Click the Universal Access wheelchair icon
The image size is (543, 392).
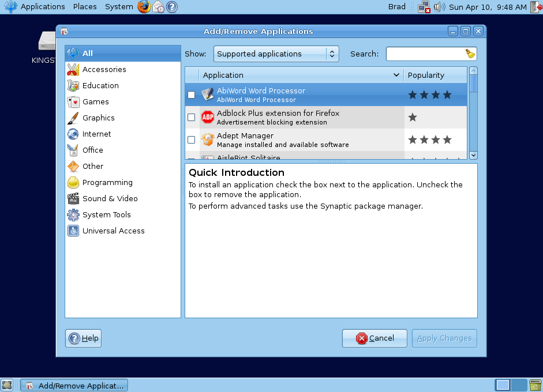pyautogui.click(x=73, y=231)
